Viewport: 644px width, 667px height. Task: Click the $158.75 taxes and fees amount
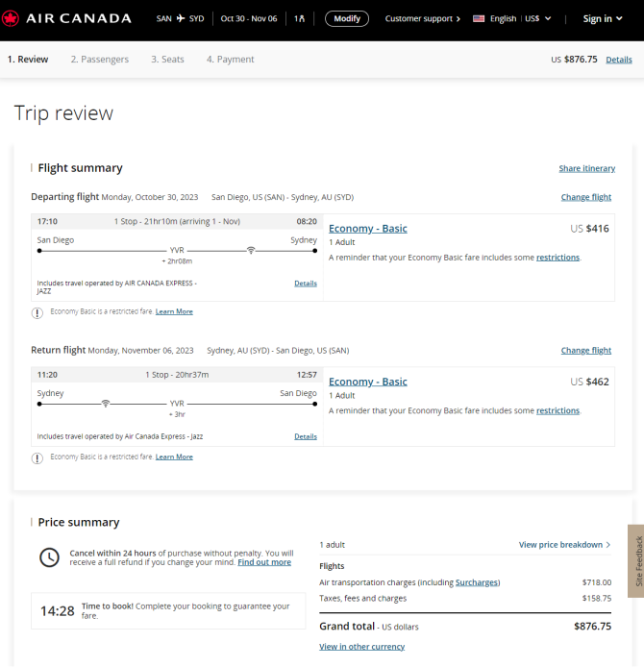point(597,598)
